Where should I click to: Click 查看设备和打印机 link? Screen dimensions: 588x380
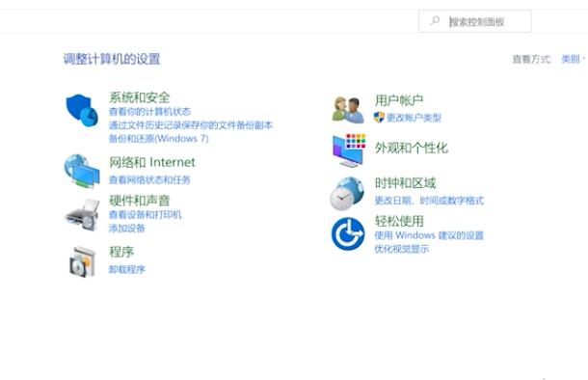[x=146, y=214]
